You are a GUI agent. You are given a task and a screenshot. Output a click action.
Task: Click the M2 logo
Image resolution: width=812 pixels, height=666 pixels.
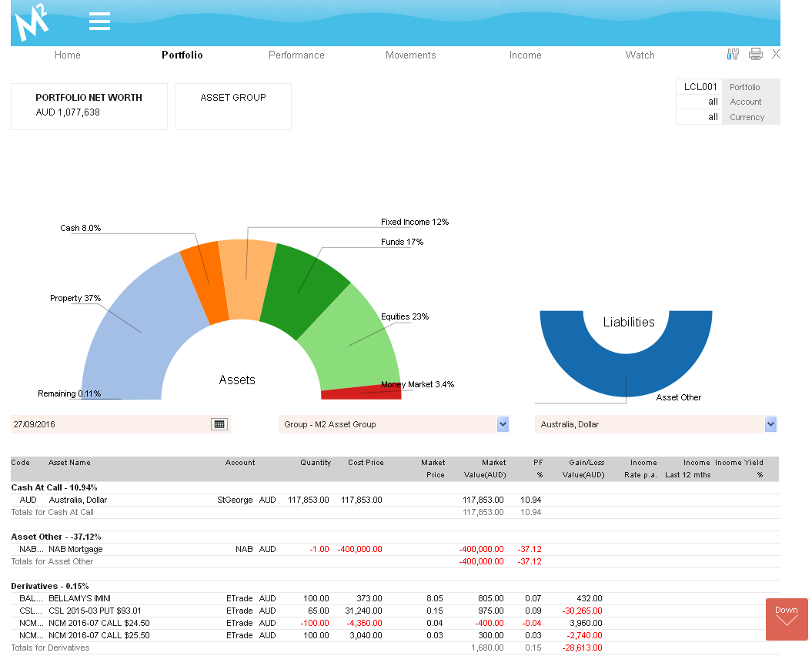tap(32, 22)
